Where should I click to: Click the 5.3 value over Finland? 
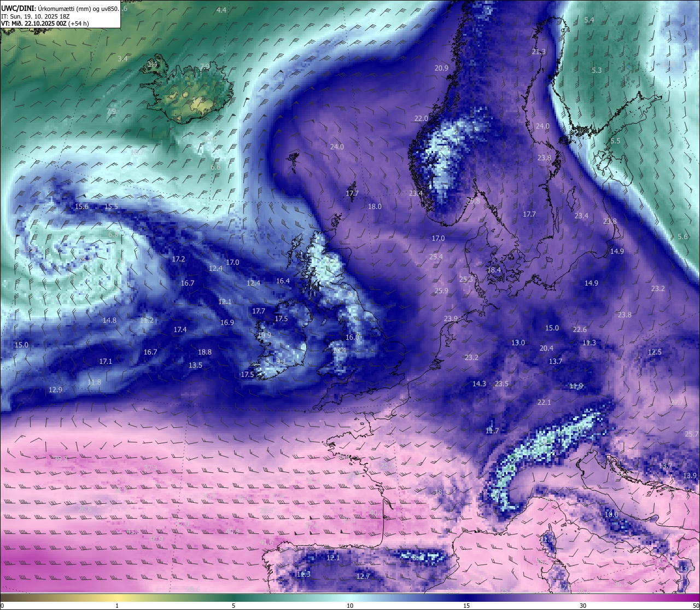coord(597,70)
